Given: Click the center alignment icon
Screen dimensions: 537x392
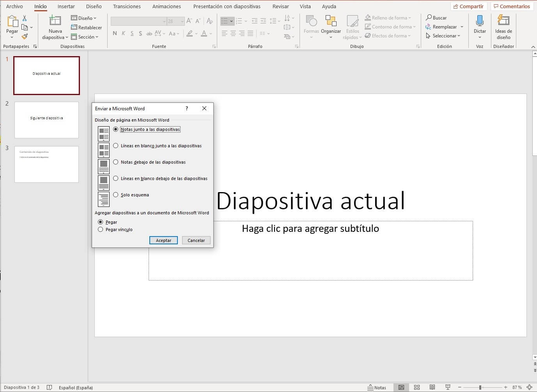Looking at the screenshot, I should pyautogui.click(x=233, y=34).
